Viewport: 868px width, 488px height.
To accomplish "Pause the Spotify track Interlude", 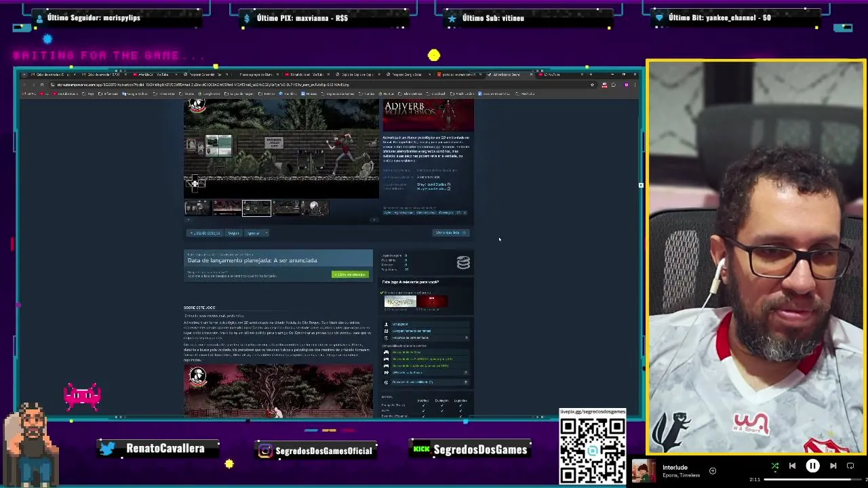I will click(x=812, y=466).
